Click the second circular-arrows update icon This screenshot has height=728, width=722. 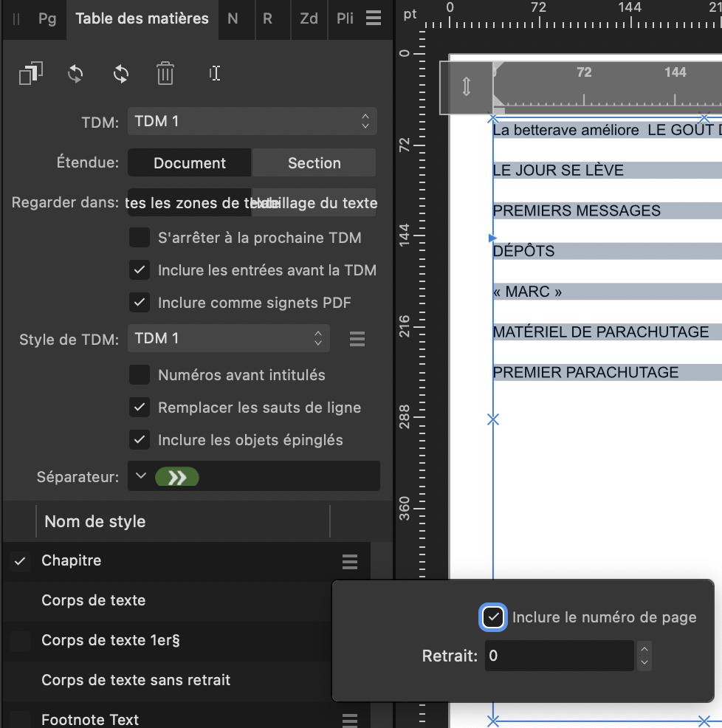pos(121,74)
